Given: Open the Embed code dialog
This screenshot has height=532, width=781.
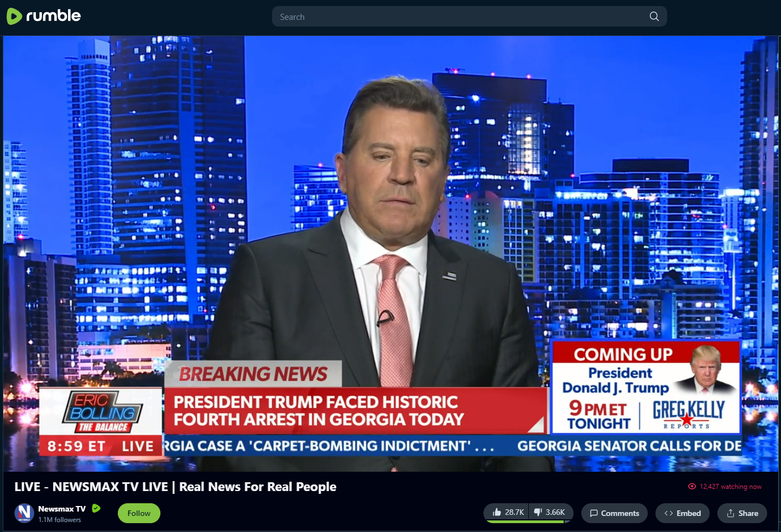Looking at the screenshot, I should [x=683, y=513].
